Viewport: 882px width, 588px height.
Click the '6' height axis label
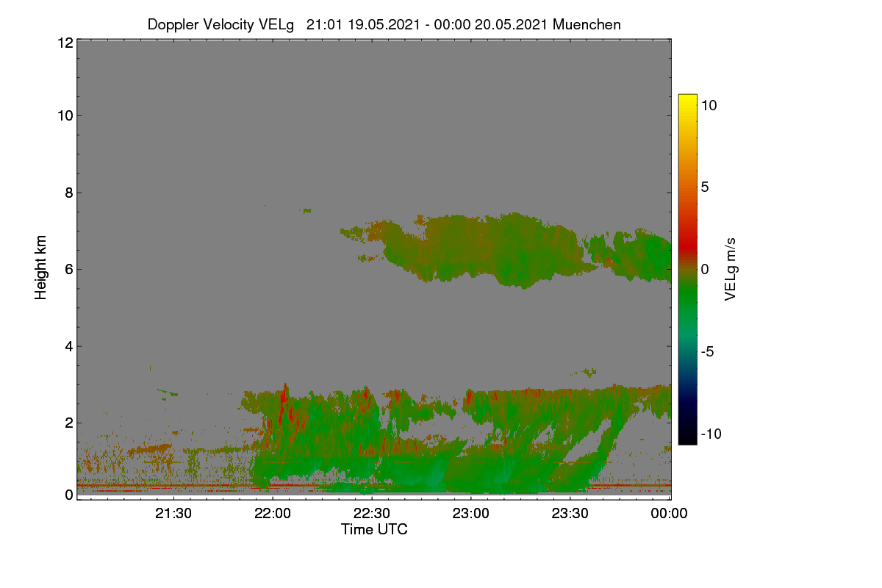pyautogui.click(x=68, y=269)
